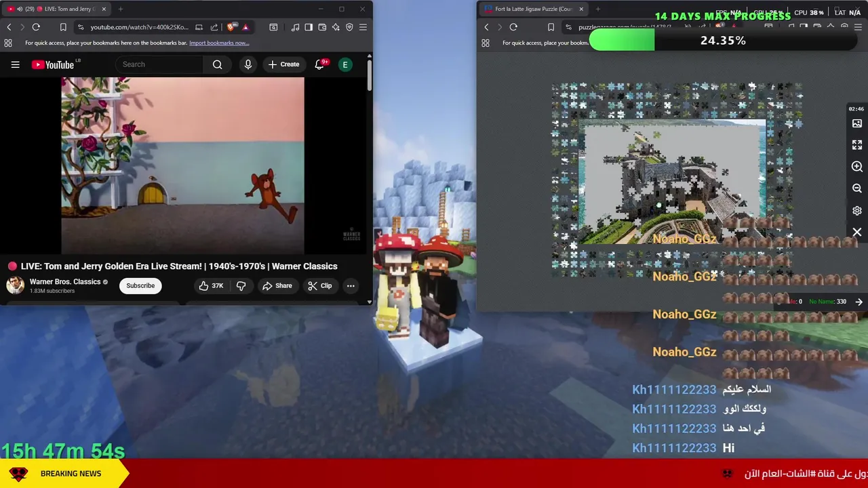This screenshot has width=868, height=488.
Task: Like the video with 37K likes
Action: point(211,285)
